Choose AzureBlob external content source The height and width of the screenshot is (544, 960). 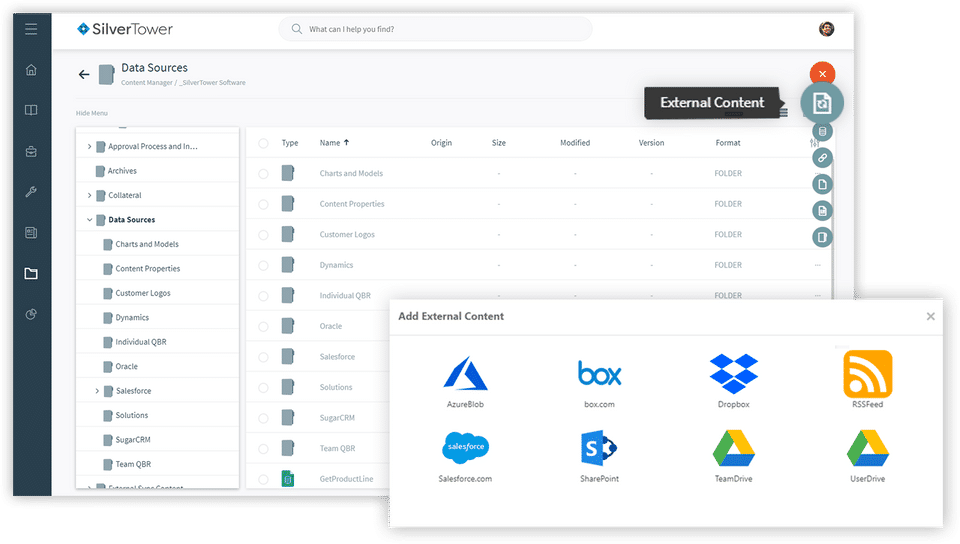pos(465,382)
